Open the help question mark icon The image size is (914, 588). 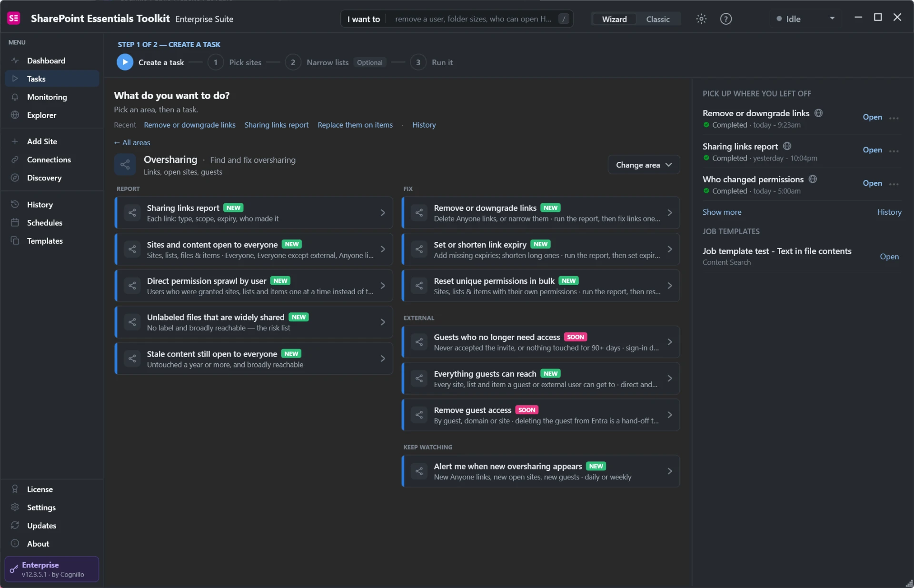(x=725, y=19)
